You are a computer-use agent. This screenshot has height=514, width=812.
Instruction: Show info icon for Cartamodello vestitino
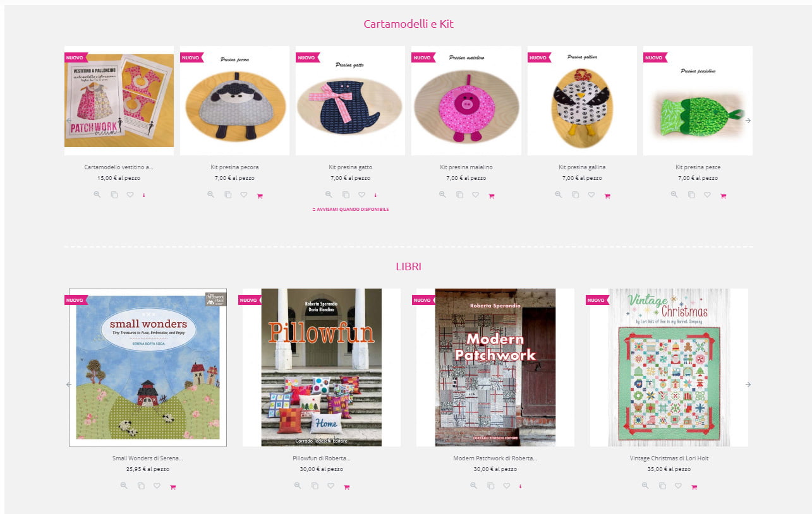(x=144, y=195)
